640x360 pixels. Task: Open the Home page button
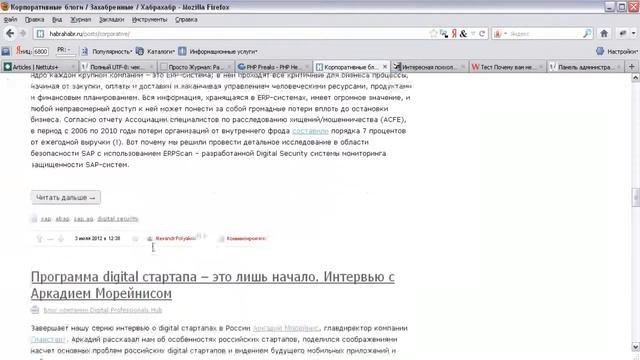coord(604,34)
